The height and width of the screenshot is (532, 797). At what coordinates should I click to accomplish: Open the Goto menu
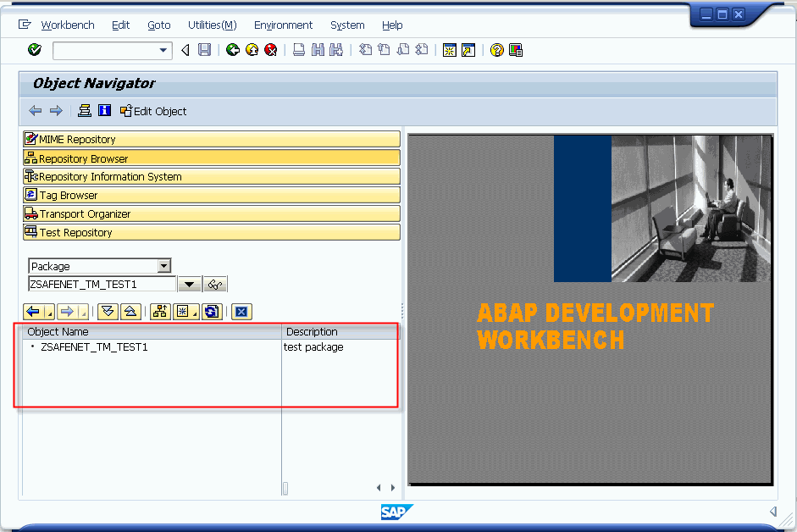158,25
